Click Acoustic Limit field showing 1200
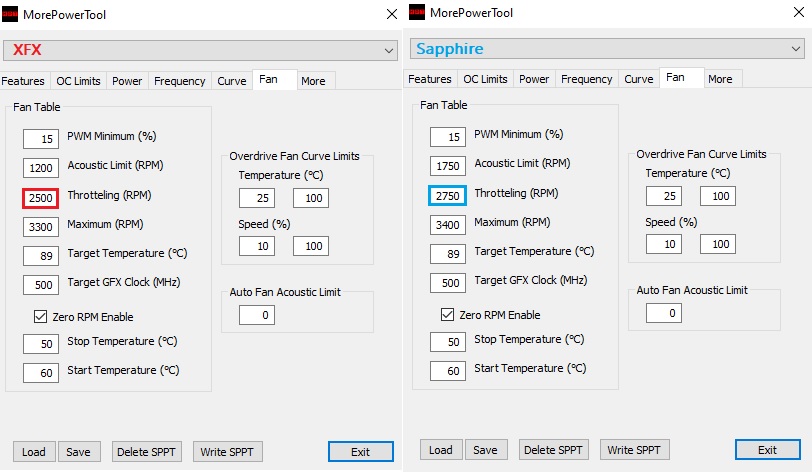Image resolution: width=812 pixels, height=472 pixels. [x=41, y=168]
